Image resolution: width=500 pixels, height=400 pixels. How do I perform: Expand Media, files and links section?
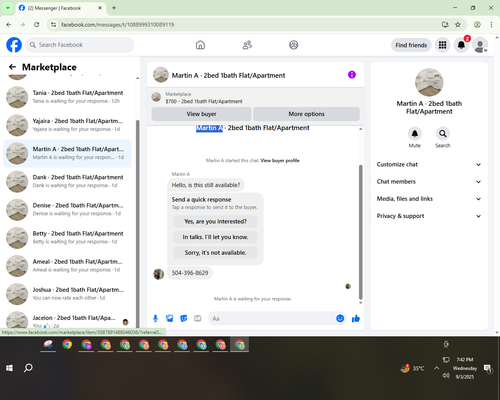click(429, 199)
